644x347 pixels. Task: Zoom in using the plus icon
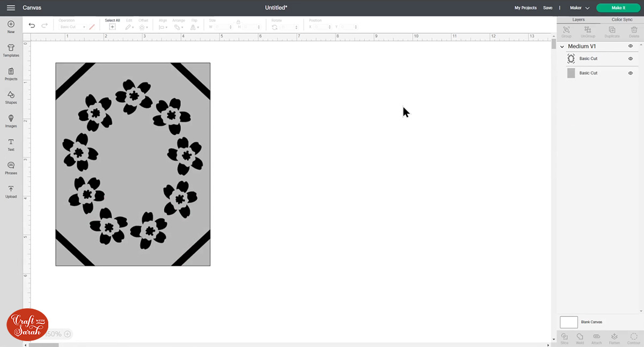point(67,334)
